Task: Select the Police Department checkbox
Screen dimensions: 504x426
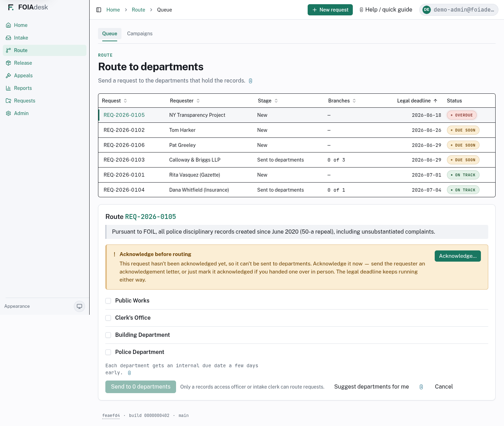Action: 108,352
